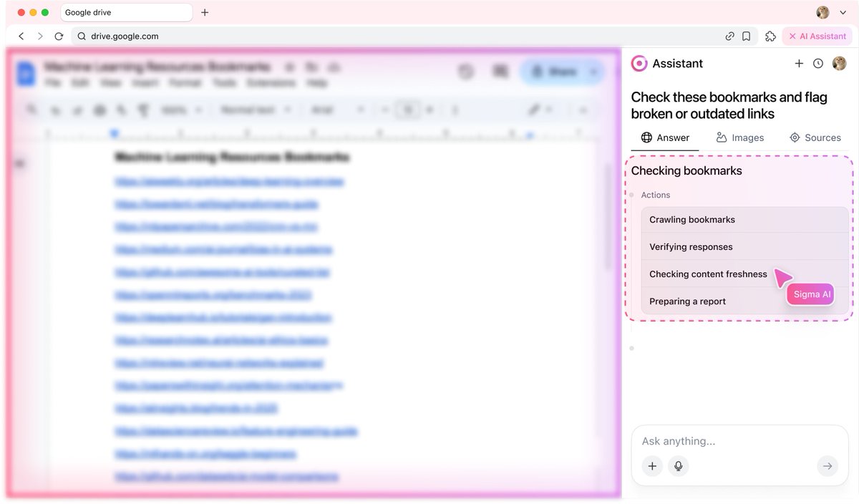
Task: Open the comments icon beside Share
Action: pos(500,72)
